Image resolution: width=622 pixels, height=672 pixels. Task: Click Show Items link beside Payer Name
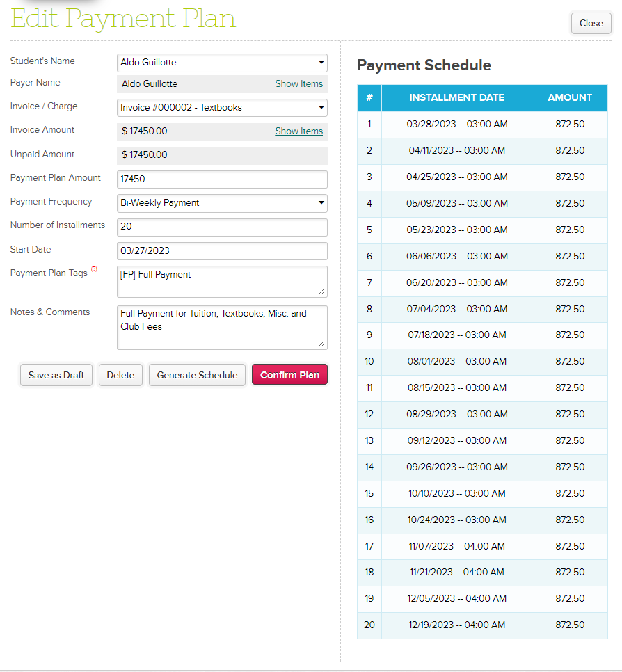coord(298,84)
